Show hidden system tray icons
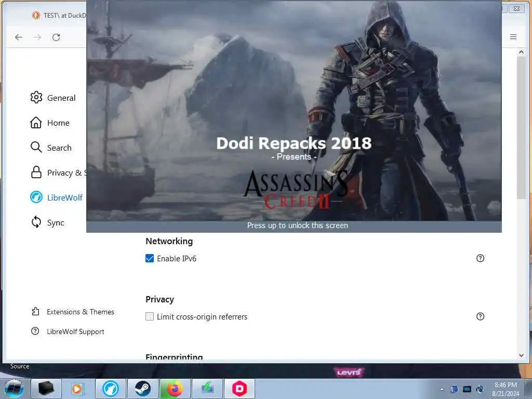Image resolution: width=532 pixels, height=399 pixels. coord(442,389)
